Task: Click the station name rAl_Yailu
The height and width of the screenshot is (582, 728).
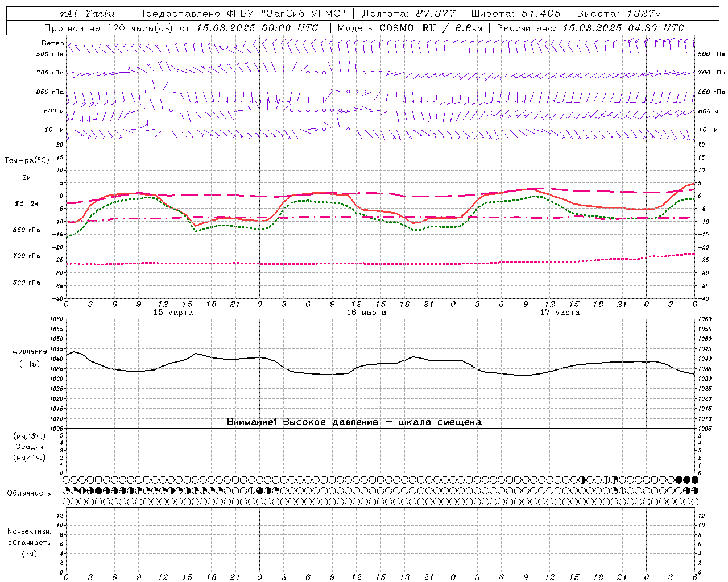Action: [x=88, y=14]
